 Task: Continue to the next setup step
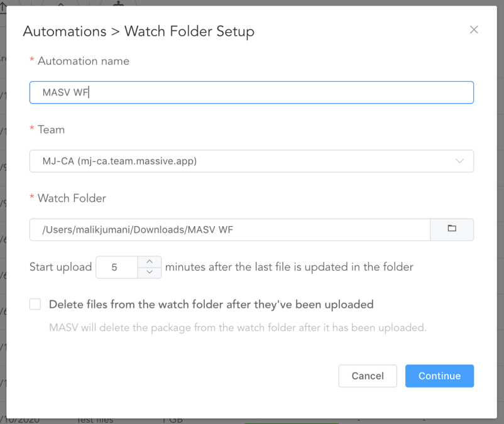pyautogui.click(x=439, y=376)
